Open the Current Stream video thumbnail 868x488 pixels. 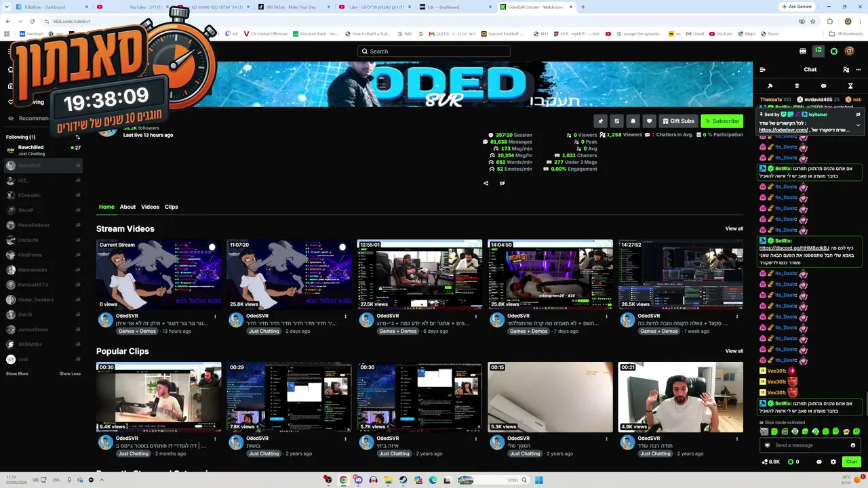pos(159,274)
